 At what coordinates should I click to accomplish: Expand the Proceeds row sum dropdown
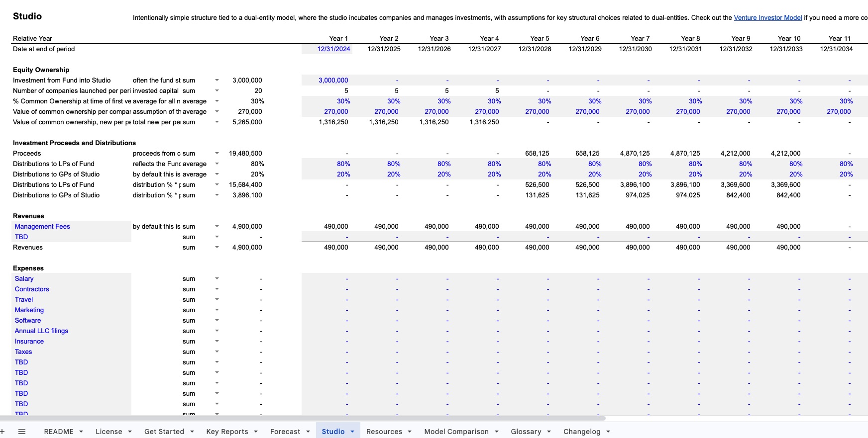pos(217,153)
